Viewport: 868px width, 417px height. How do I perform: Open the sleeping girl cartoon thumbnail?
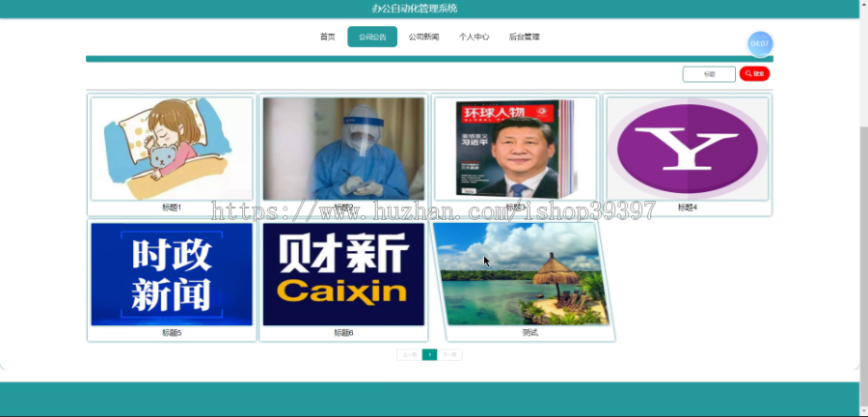click(172, 149)
